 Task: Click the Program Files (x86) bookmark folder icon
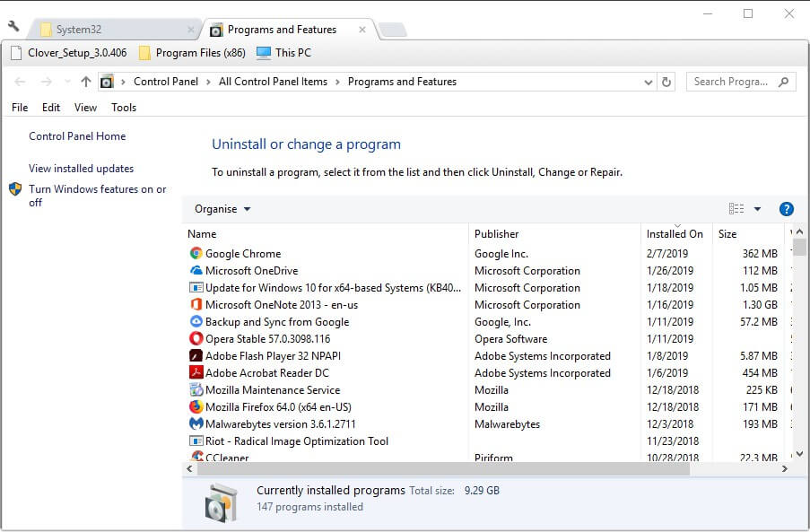pos(144,53)
